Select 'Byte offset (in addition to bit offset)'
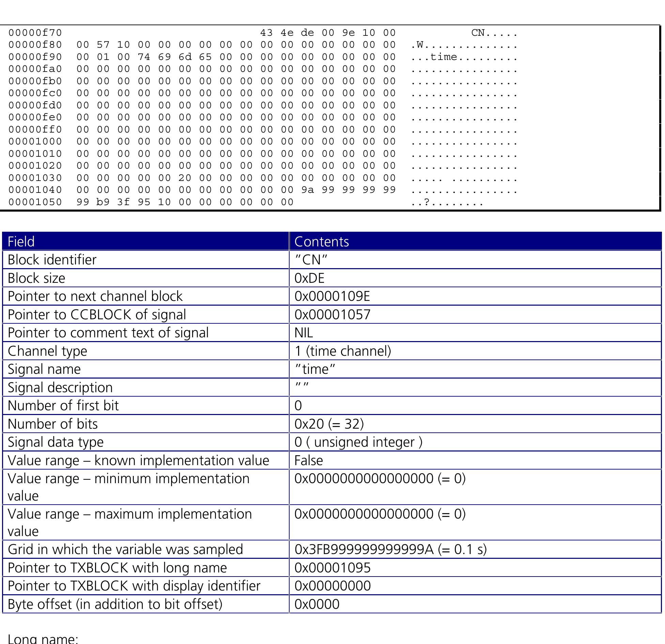This screenshot has width=665, height=644. click(x=145, y=604)
